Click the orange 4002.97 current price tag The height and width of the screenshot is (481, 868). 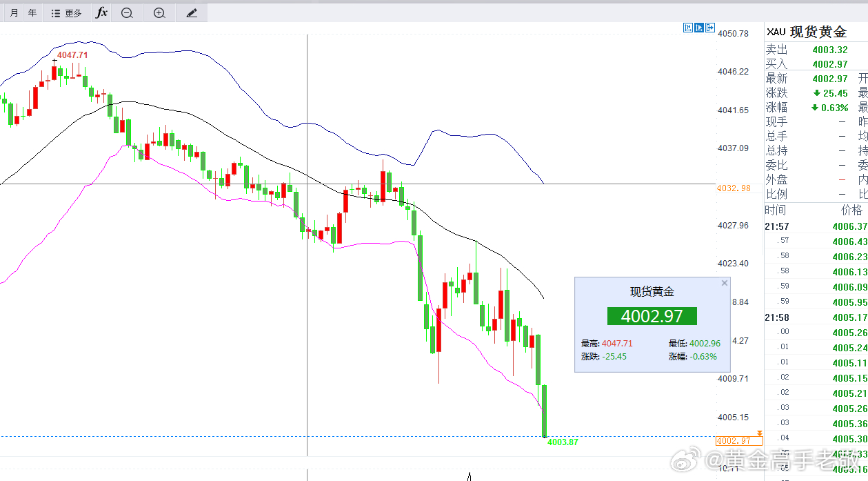tap(740, 440)
